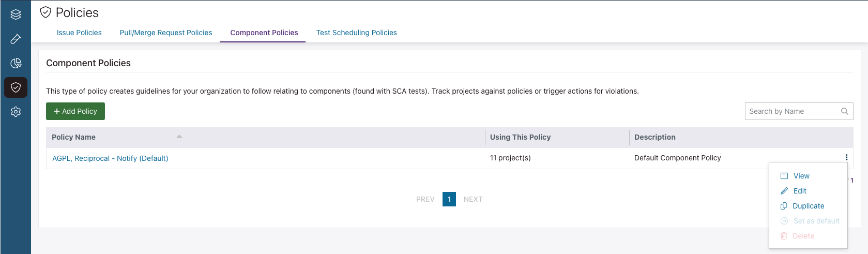This screenshot has width=868, height=254.
Task: Click the NEXT pagination link
Action: coord(473,199)
